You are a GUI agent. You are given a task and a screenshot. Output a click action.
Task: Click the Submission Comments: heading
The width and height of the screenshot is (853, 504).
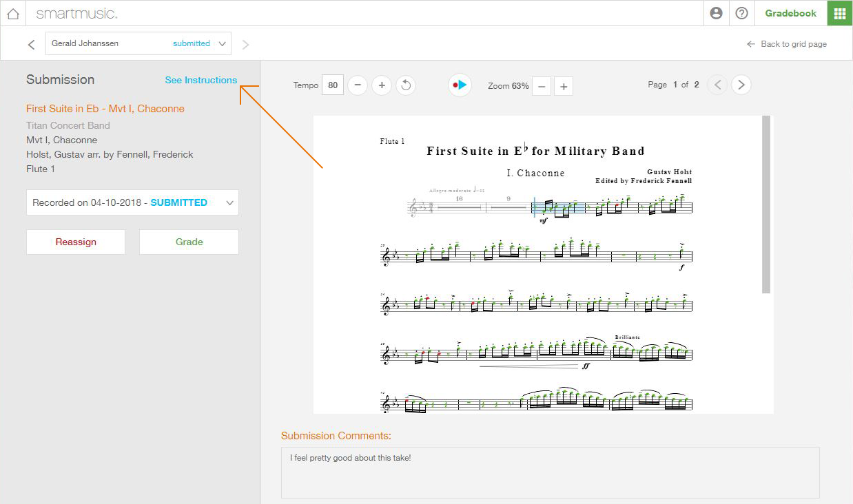(x=336, y=436)
